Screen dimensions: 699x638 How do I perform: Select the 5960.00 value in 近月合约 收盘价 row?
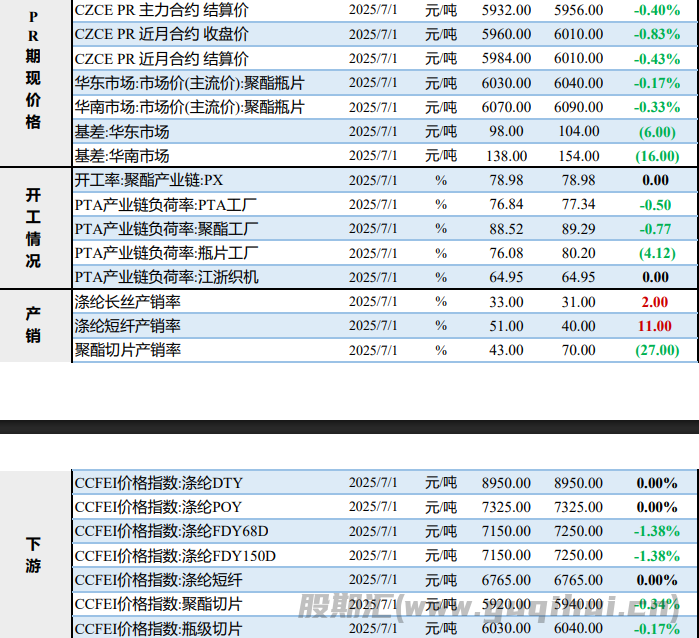pos(506,34)
